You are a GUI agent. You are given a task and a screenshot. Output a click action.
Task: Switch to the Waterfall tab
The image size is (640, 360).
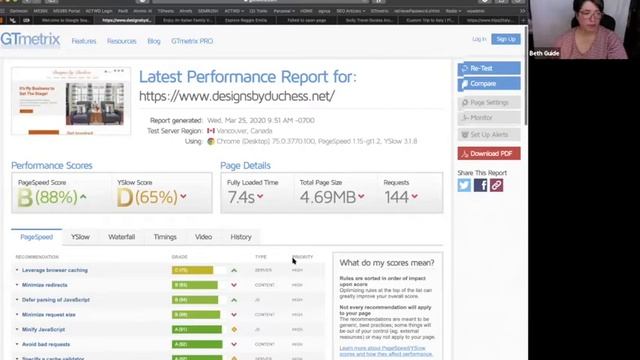(122, 237)
